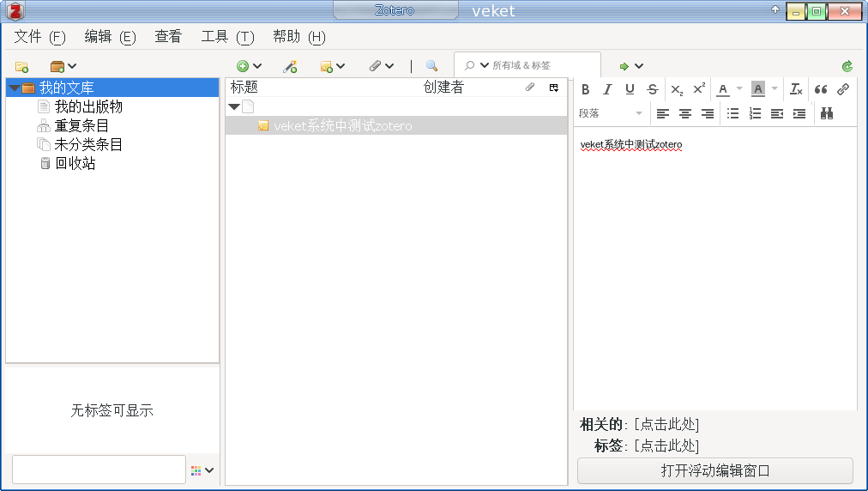Open search mode dropdown arrow
868x491 pixels.
(485, 65)
